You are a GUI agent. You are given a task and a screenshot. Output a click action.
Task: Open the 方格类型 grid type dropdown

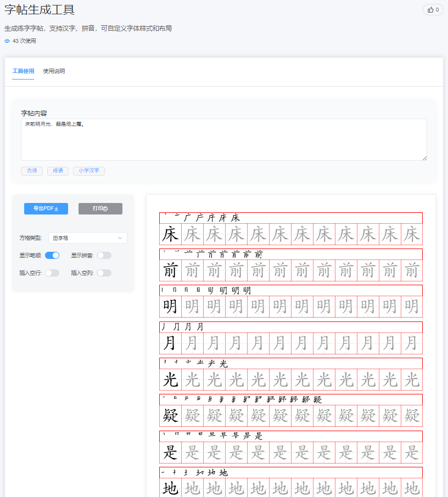[87, 238]
